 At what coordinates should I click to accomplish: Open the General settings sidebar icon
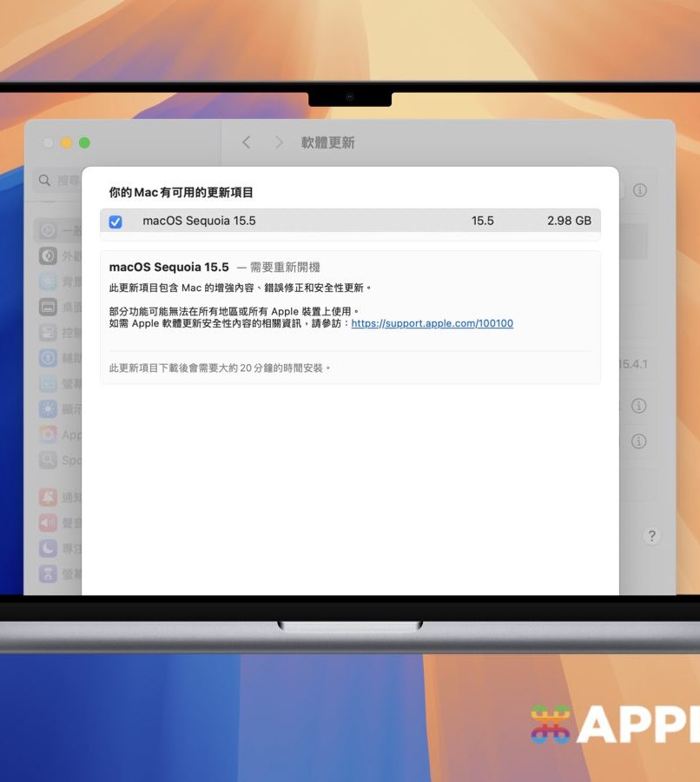(x=48, y=231)
